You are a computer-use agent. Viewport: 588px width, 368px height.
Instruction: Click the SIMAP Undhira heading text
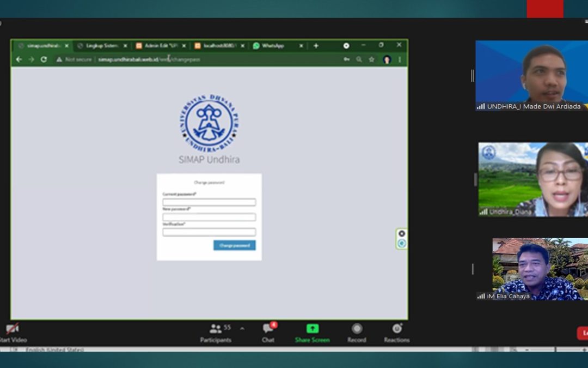click(209, 160)
